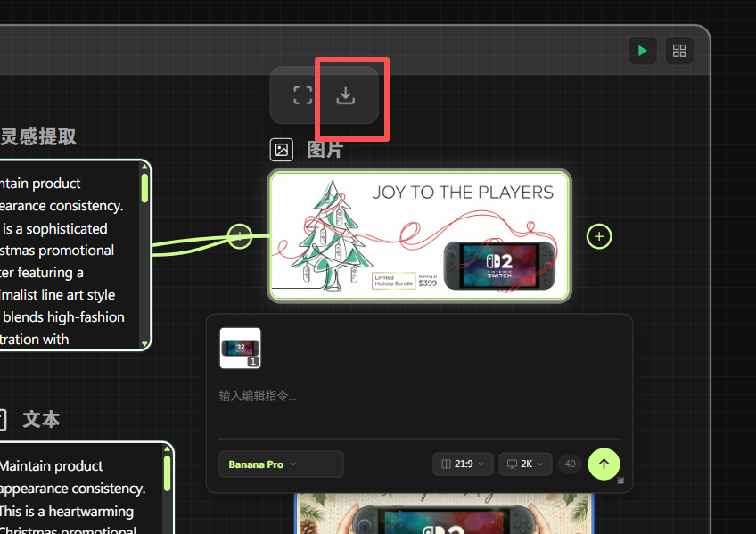This screenshot has width=756, height=534.
Task: Click the scrollbar of the 灵感提取 text box
Action: pyautogui.click(x=144, y=189)
